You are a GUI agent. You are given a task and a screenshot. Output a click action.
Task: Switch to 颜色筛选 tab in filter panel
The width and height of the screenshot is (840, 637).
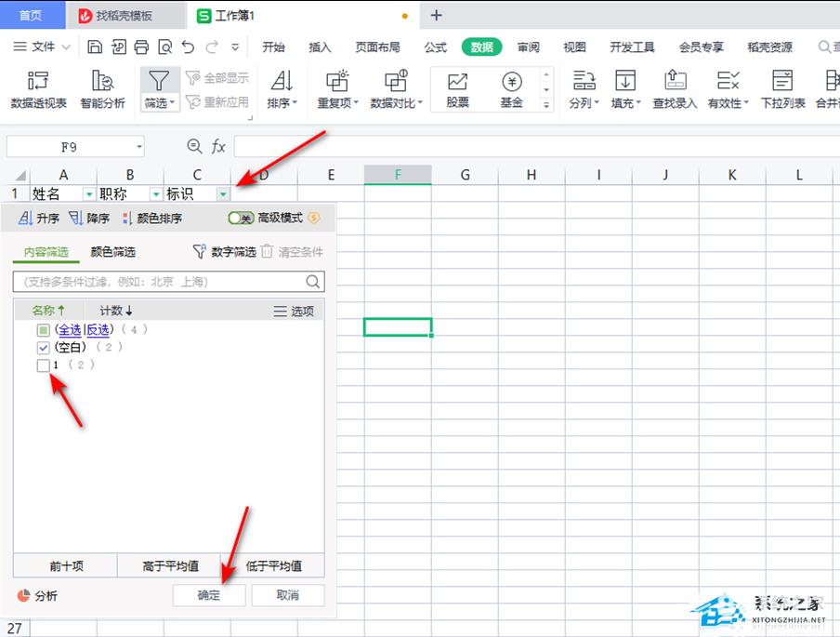click(112, 251)
